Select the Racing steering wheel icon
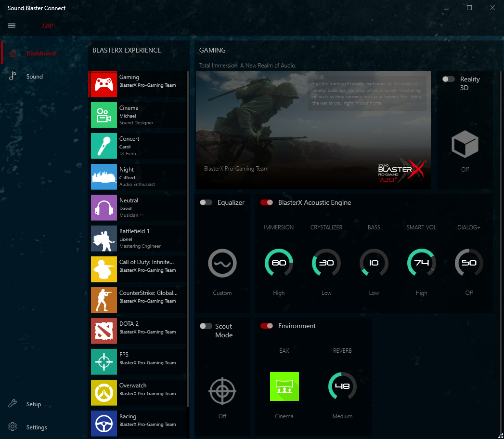 pyautogui.click(x=104, y=424)
